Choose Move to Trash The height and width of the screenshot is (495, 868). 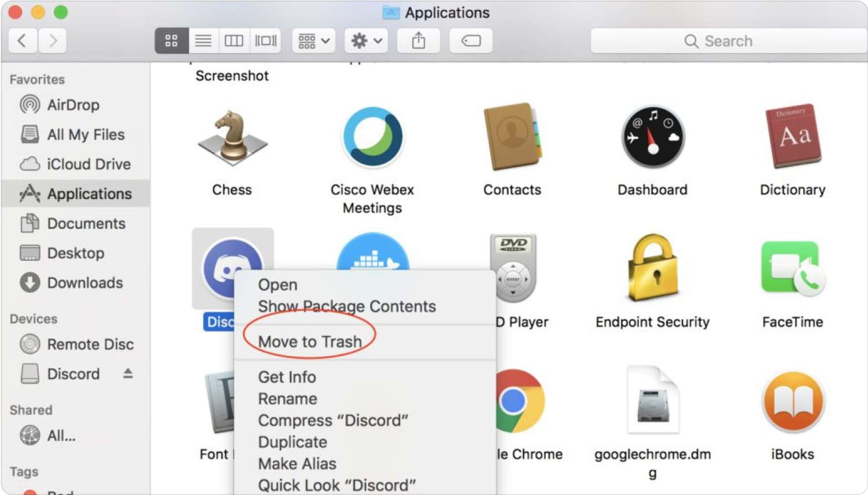[365, 342]
